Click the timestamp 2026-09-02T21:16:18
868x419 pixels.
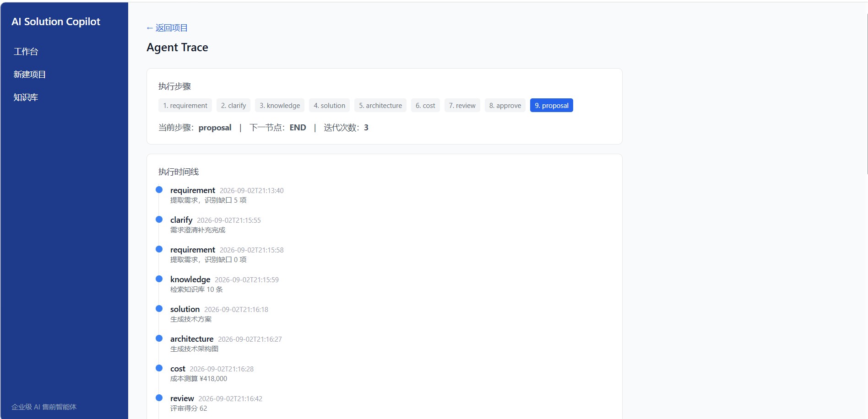point(236,310)
